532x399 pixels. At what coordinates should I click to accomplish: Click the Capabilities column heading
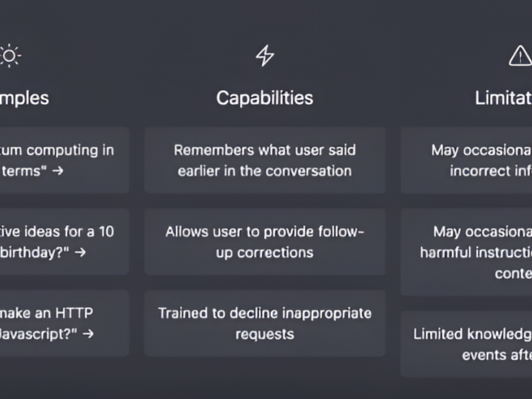click(x=265, y=98)
